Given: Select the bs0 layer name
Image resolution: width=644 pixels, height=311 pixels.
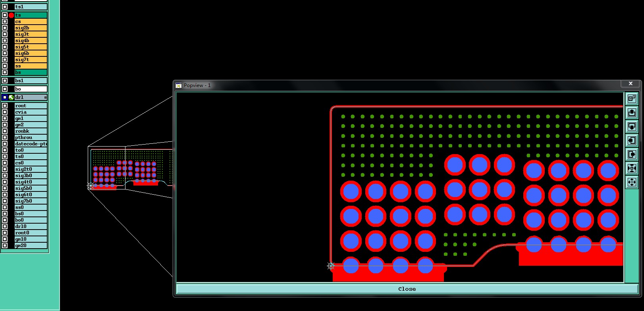Looking at the screenshot, I should click(x=31, y=214).
